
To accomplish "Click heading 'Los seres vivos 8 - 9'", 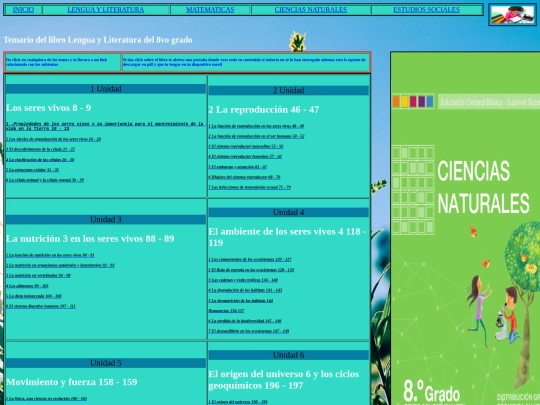I will pos(49,108).
